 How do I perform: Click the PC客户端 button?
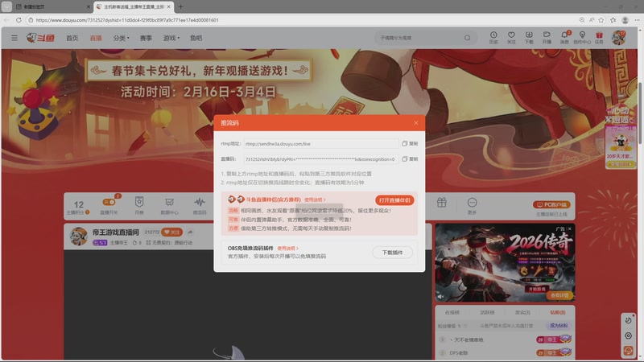coord(551,204)
